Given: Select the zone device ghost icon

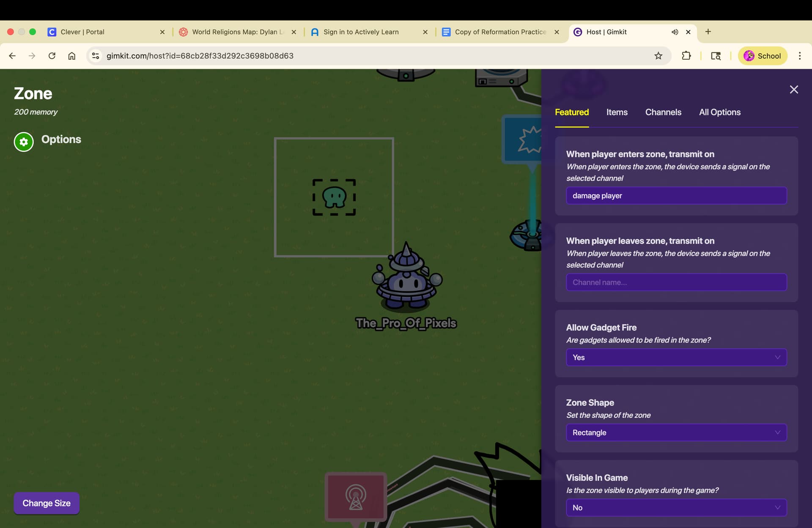Looking at the screenshot, I should 334,197.
